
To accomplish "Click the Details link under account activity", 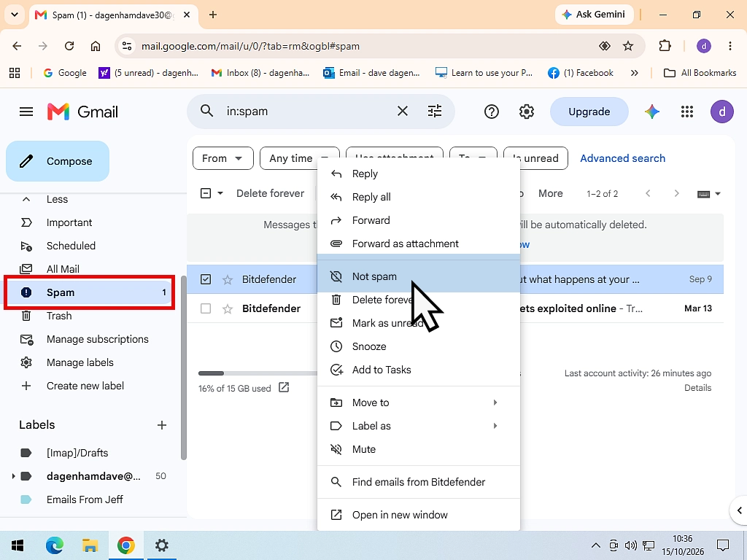I will coord(697,388).
